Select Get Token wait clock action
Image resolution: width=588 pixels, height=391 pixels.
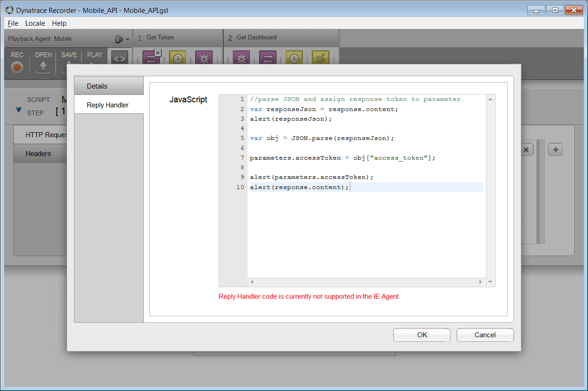(177, 58)
